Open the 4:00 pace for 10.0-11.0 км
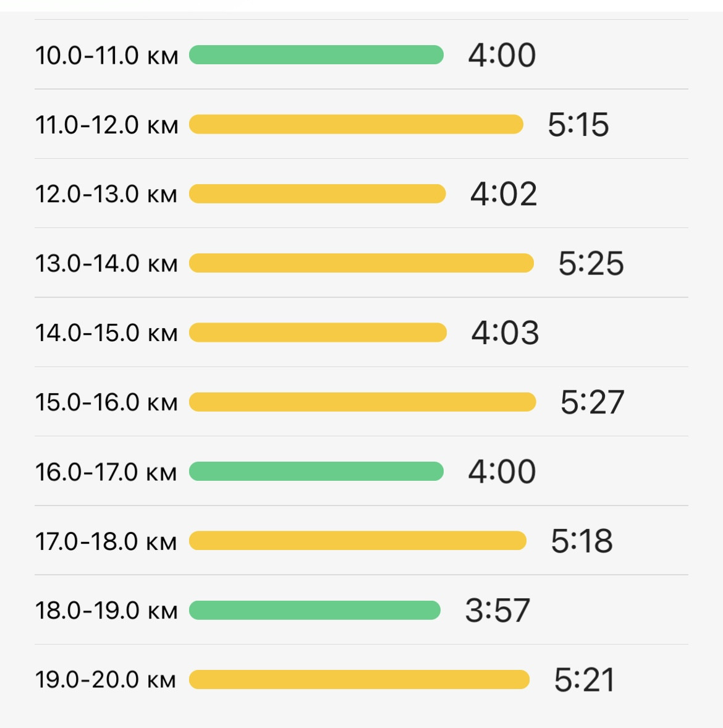This screenshot has height=728, width=723. click(502, 55)
